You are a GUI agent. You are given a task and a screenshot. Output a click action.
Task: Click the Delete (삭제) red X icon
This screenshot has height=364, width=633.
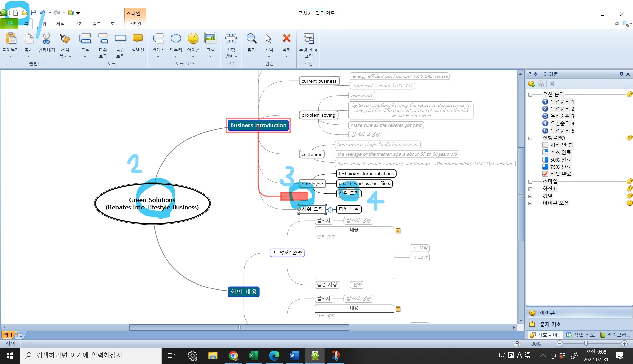286,38
